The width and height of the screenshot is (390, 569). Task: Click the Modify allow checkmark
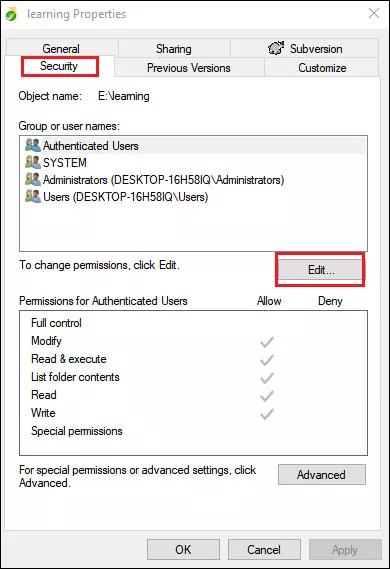(267, 342)
